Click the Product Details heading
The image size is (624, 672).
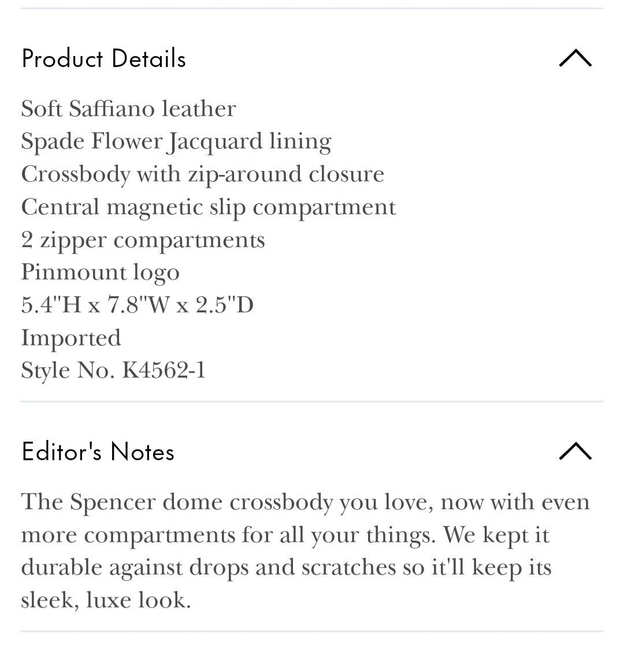[x=104, y=59]
